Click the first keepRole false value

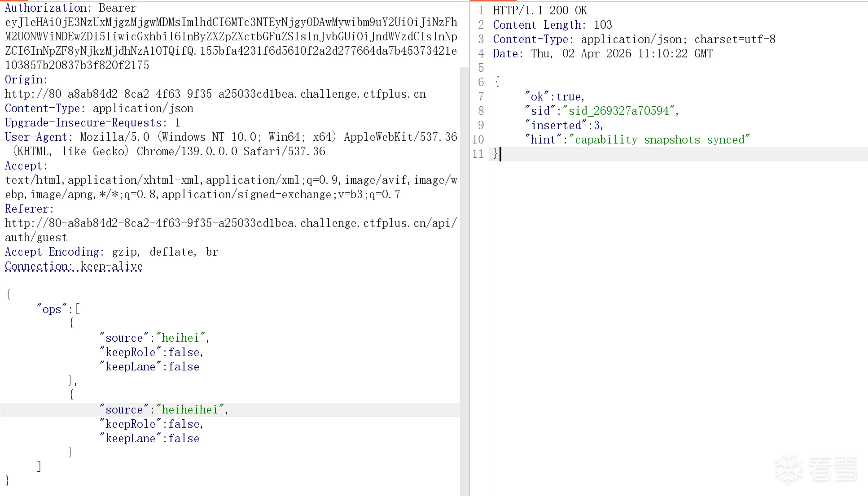tap(184, 352)
